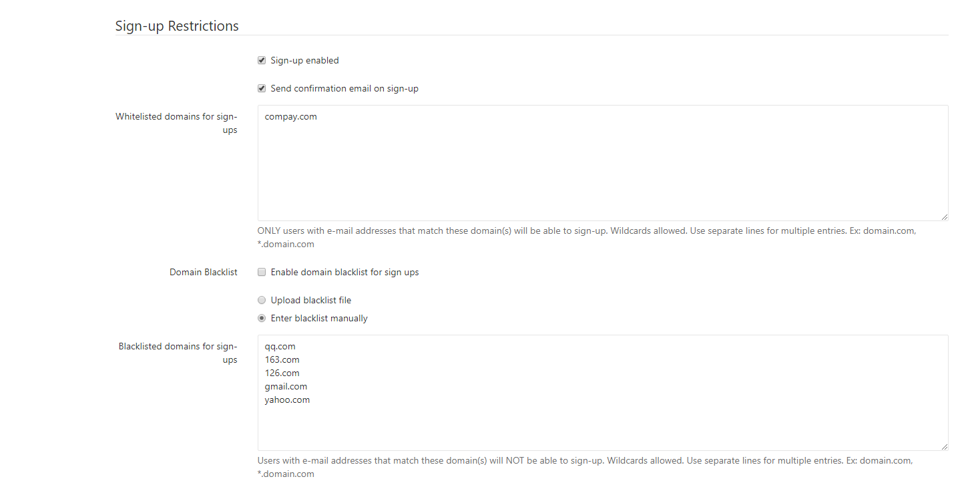The height and width of the screenshot is (483, 980).
Task: Enable domain blacklist for sign ups
Action: [262, 273]
